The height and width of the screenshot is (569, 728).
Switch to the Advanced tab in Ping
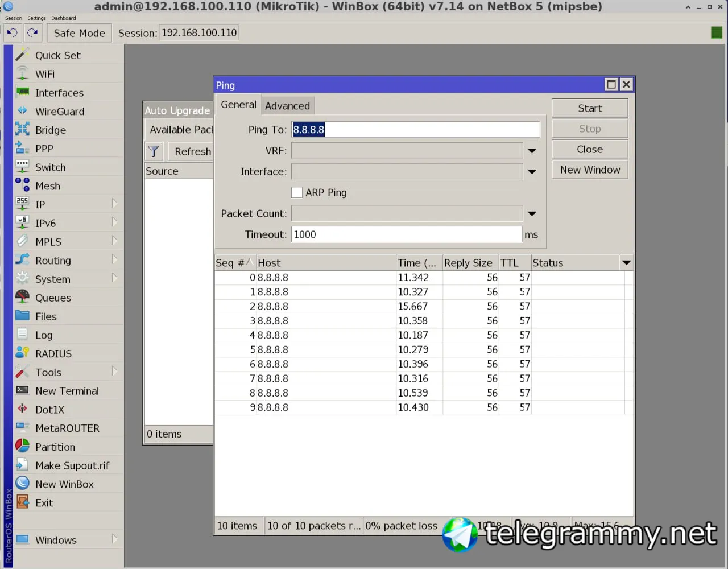287,106
